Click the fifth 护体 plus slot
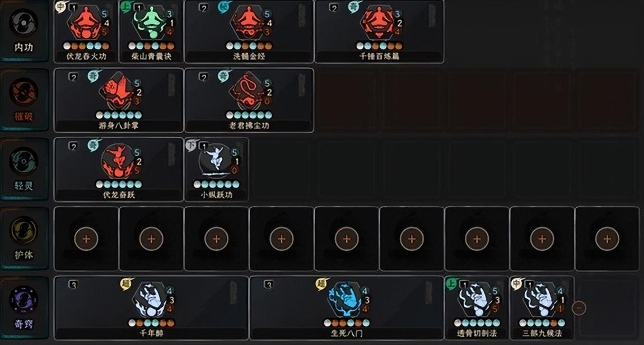 [x=347, y=239]
